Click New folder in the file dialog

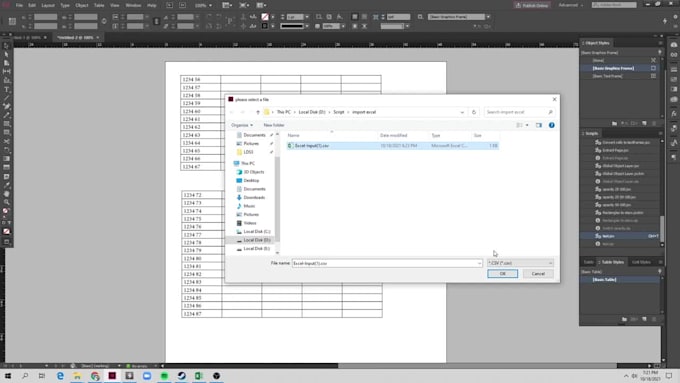(x=274, y=125)
